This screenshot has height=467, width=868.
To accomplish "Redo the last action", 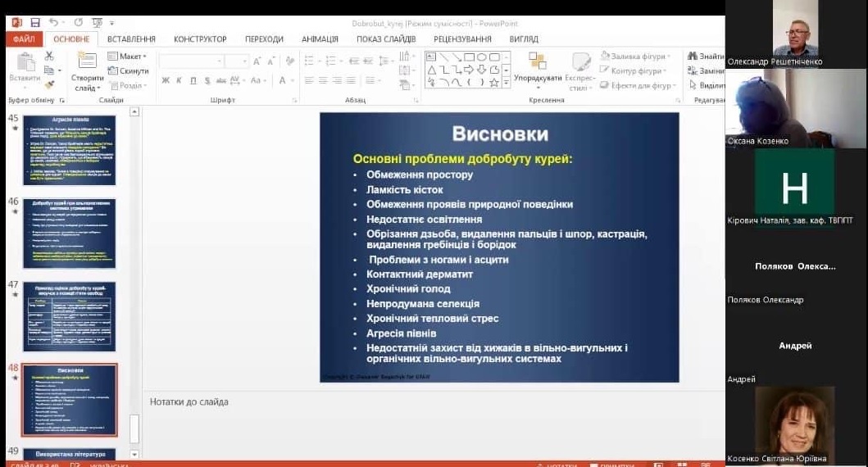I will (x=79, y=23).
